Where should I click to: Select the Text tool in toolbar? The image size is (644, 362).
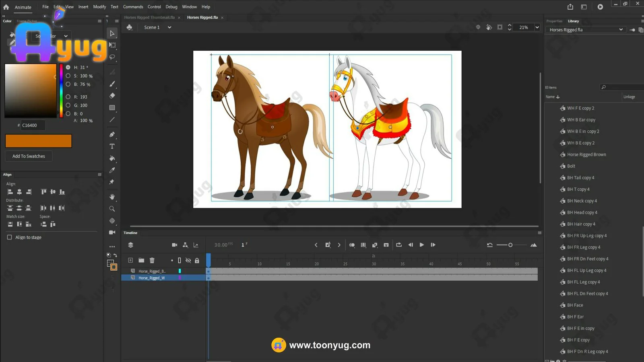(112, 146)
